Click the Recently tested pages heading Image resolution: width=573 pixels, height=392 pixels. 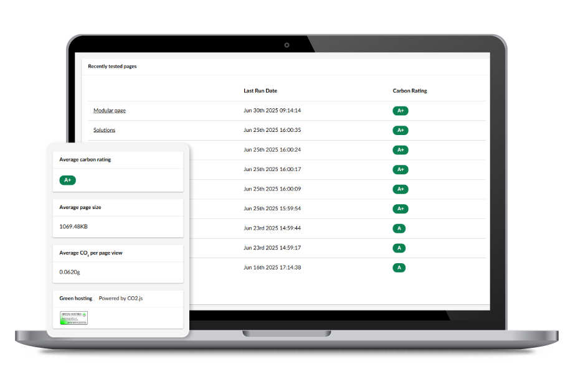112,67
